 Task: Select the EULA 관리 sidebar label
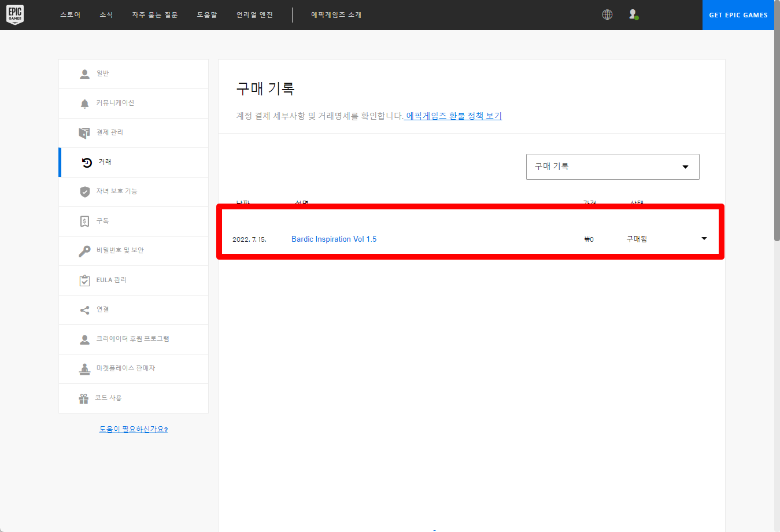pyautogui.click(x=111, y=280)
